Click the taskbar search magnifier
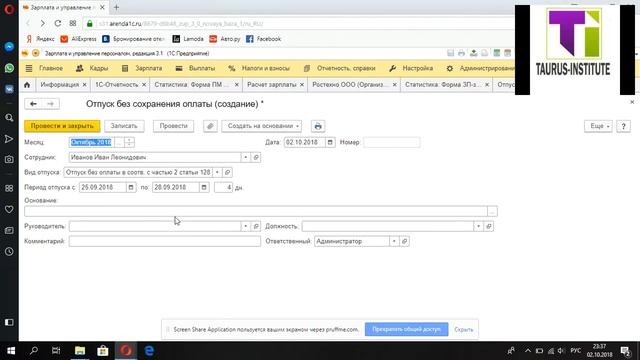The height and width of the screenshot is (360, 640). (34, 351)
